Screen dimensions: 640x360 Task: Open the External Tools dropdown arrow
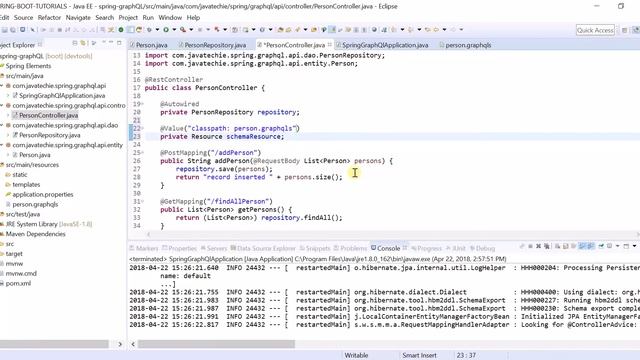tap(191, 30)
